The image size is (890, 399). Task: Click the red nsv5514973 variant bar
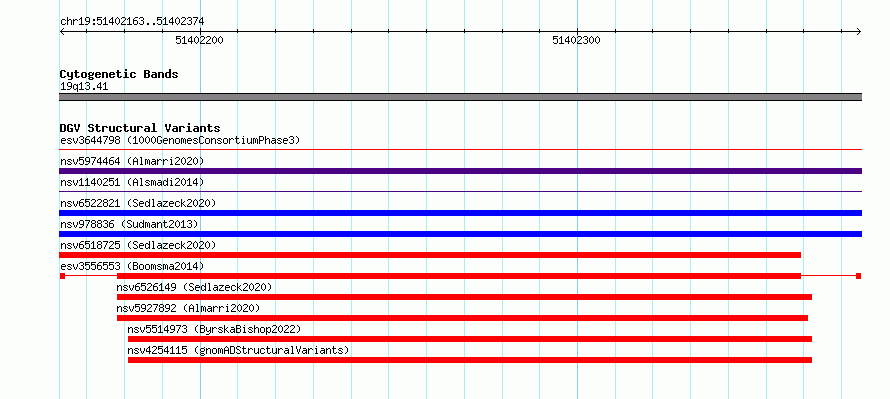pyautogui.click(x=470, y=339)
